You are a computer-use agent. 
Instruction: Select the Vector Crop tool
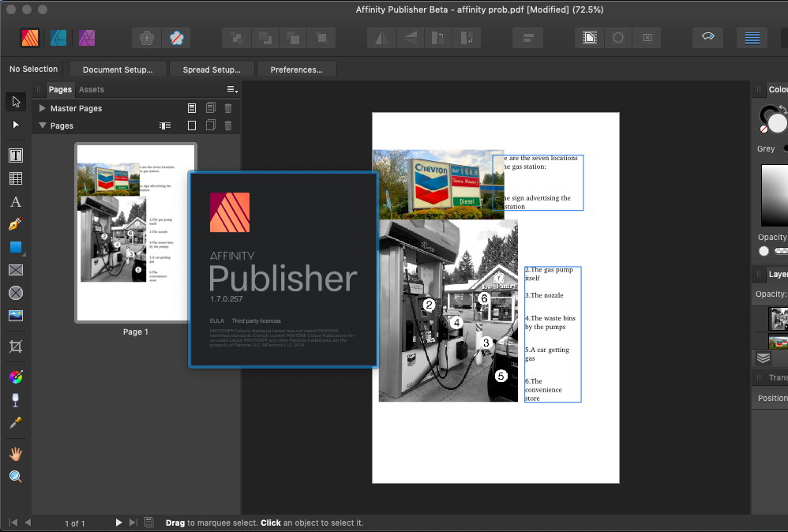coord(16,347)
